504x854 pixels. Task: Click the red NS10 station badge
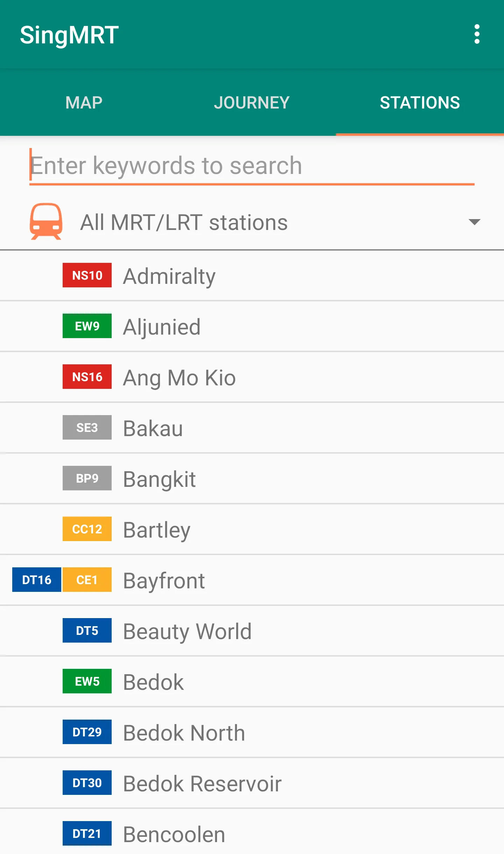87,275
